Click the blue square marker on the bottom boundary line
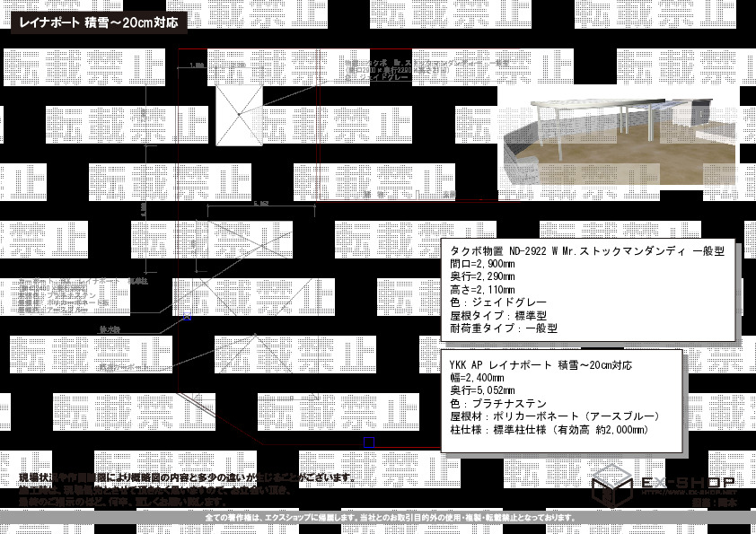 369,442
